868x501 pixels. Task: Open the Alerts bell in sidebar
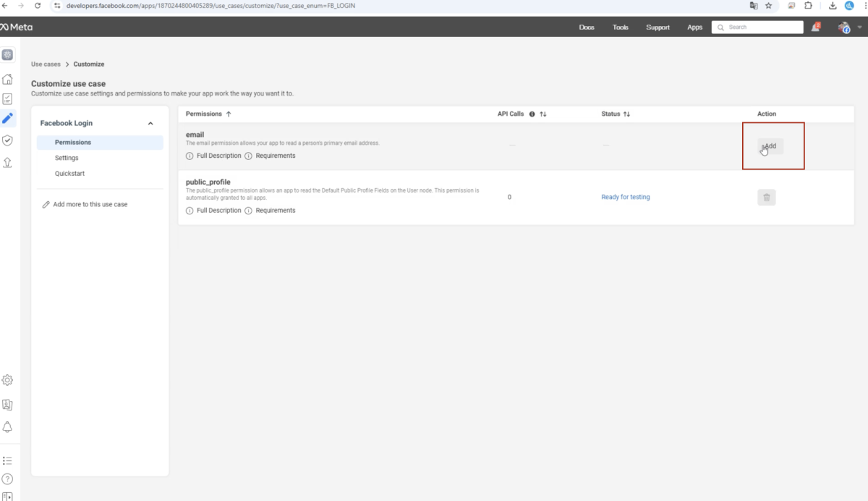pos(7,427)
